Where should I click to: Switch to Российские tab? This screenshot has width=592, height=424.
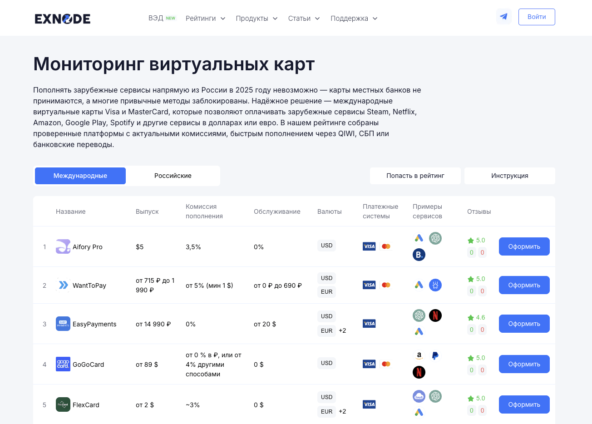pos(173,176)
